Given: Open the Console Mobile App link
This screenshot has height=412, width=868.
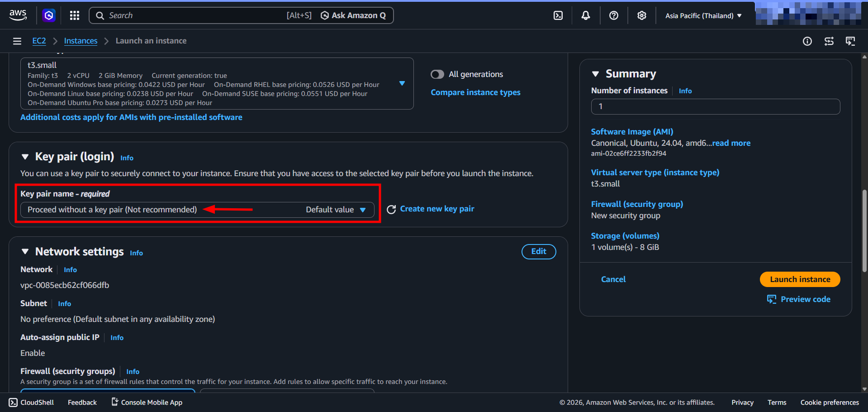Looking at the screenshot, I should coord(147,402).
